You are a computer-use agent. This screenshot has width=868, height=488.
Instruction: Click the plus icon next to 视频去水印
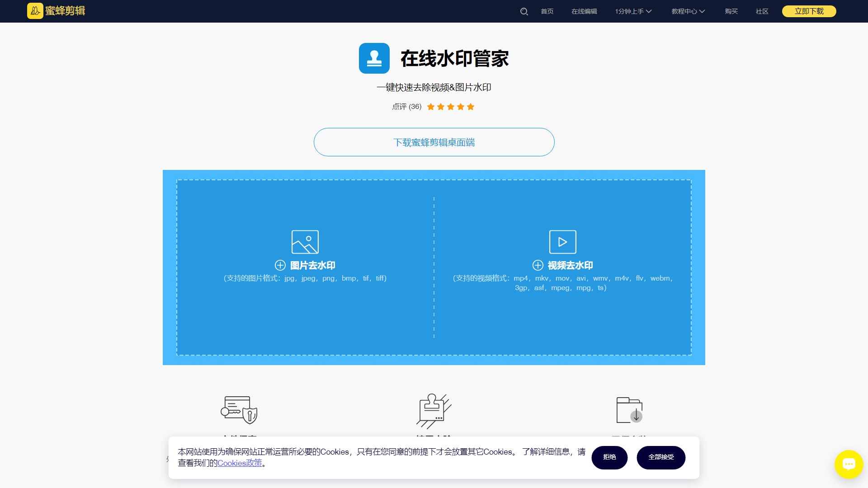(537, 265)
